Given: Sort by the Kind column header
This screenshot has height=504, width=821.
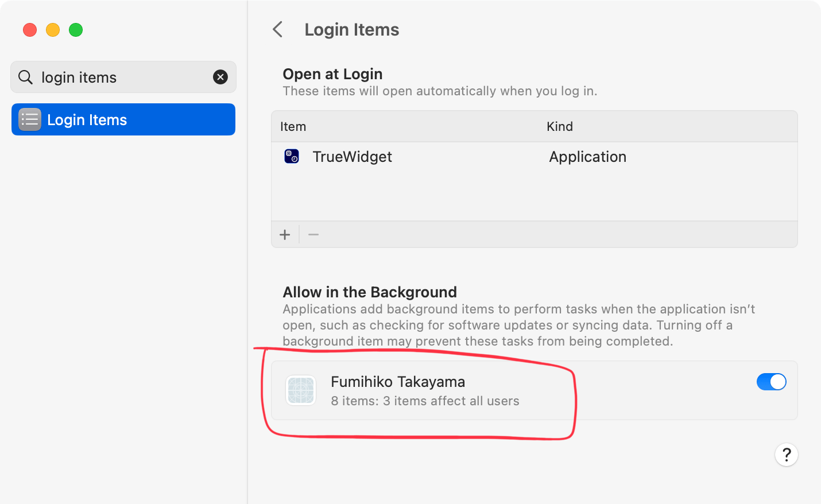Looking at the screenshot, I should coord(560,126).
